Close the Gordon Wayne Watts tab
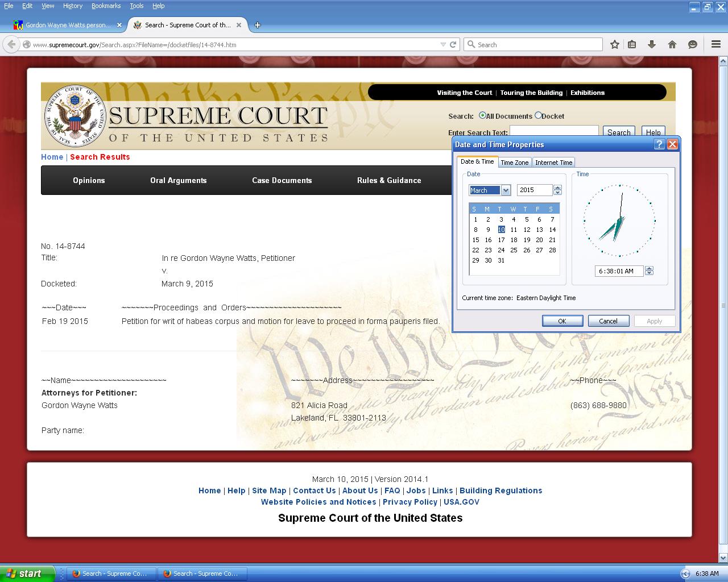 [119, 25]
